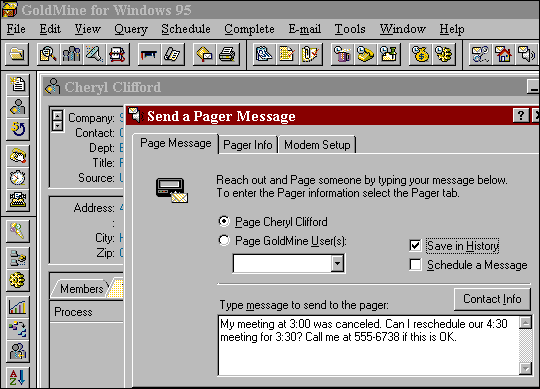Open the Modem Setup tab
The image size is (540, 389).
[317, 145]
